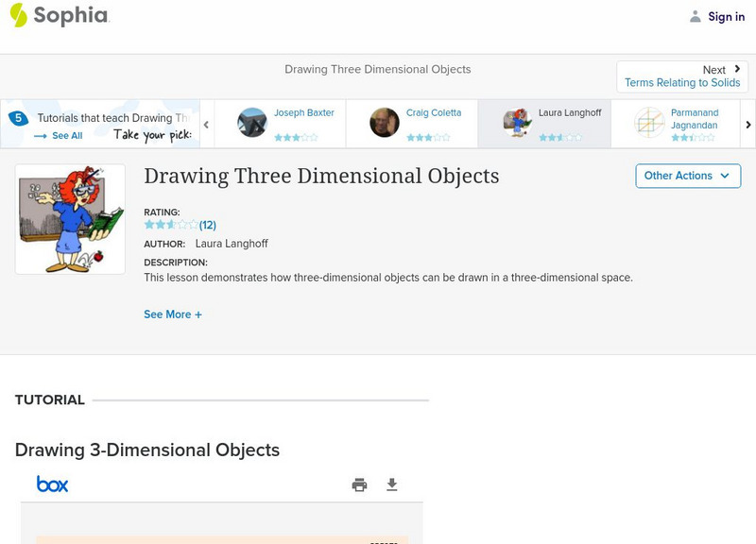Click Parmanand Jagnandan's cube avatar

(649, 123)
